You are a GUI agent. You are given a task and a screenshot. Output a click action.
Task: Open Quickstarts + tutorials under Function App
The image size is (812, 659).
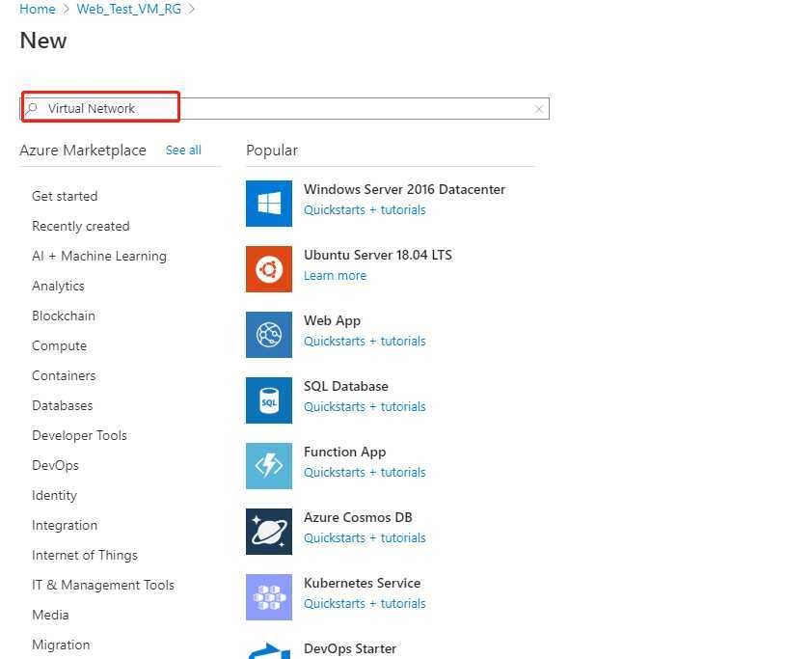pos(365,473)
